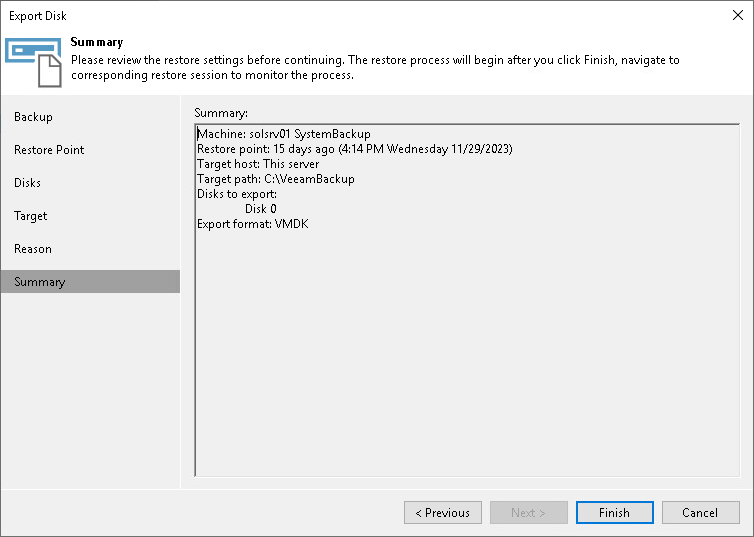Click the Export format: VMDK line
The height and width of the screenshot is (537, 754).
(x=253, y=224)
